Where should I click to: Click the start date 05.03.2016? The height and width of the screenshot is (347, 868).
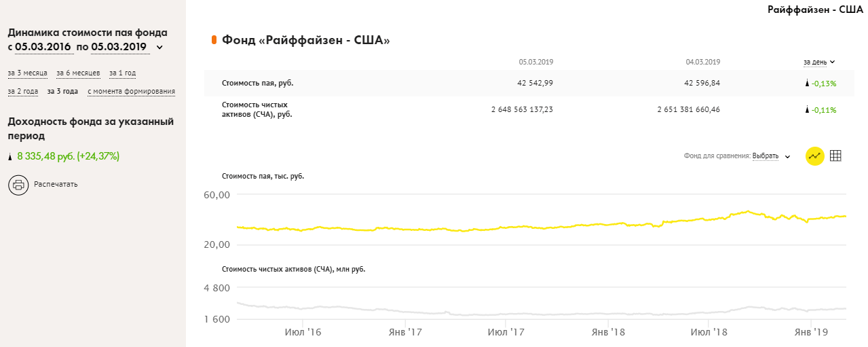coord(43,47)
